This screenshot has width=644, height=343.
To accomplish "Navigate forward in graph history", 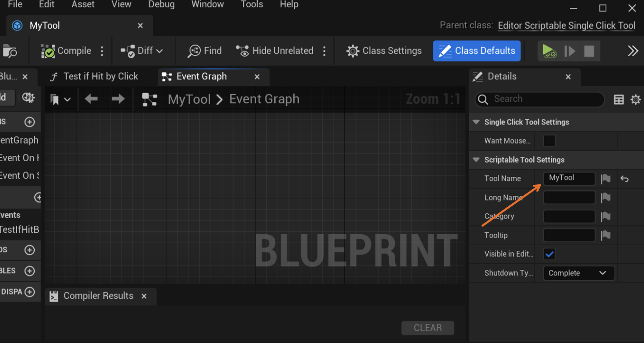I will pyautogui.click(x=118, y=99).
